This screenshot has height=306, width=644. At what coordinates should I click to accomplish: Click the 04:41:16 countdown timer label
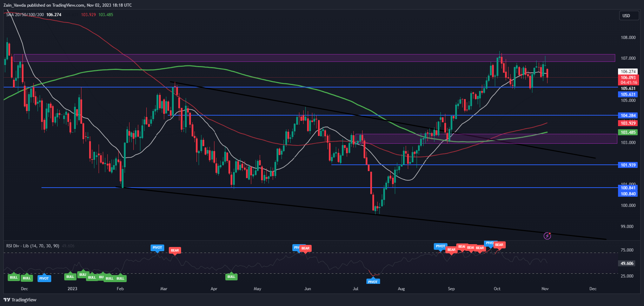pos(628,83)
